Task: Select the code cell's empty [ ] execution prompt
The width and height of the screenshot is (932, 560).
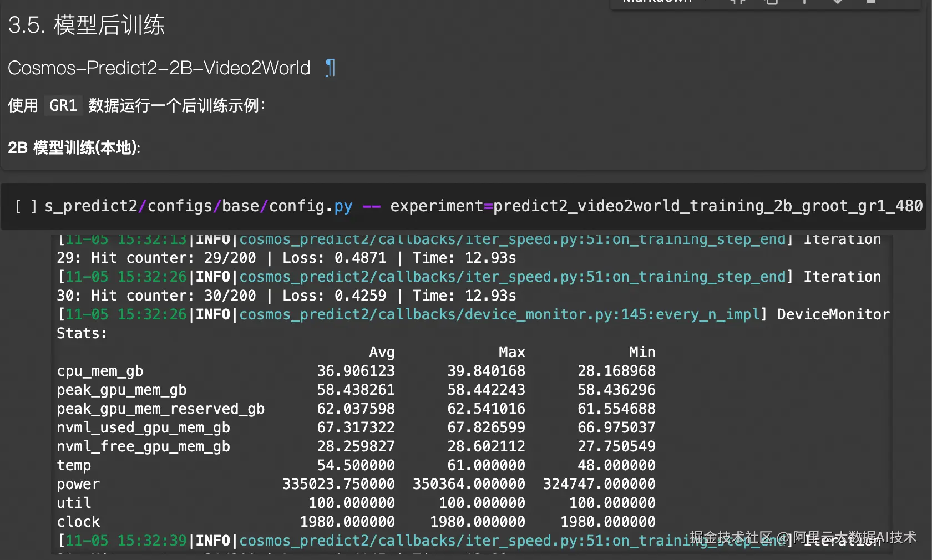Action: coord(26,206)
